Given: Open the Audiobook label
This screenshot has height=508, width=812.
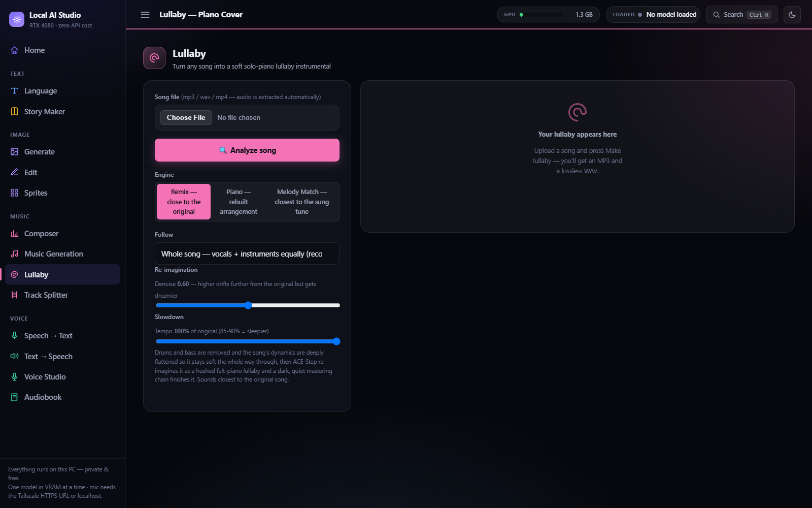Looking at the screenshot, I should coord(43,397).
